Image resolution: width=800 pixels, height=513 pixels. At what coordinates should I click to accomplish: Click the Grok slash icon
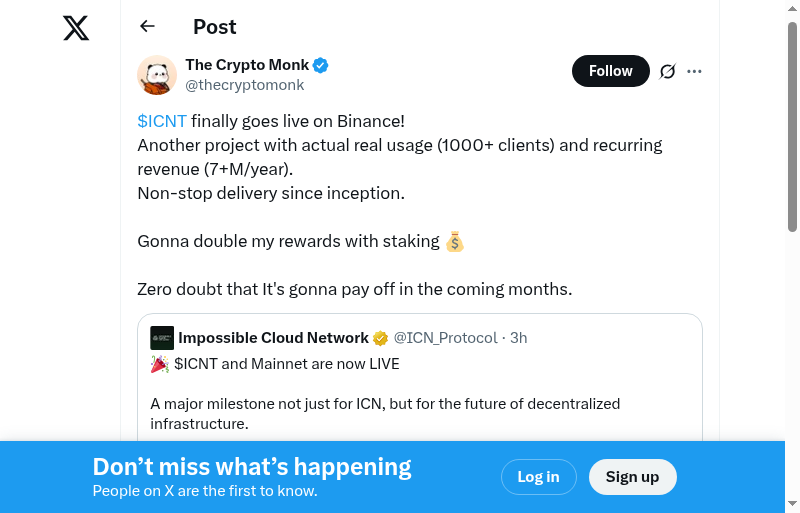pos(668,71)
